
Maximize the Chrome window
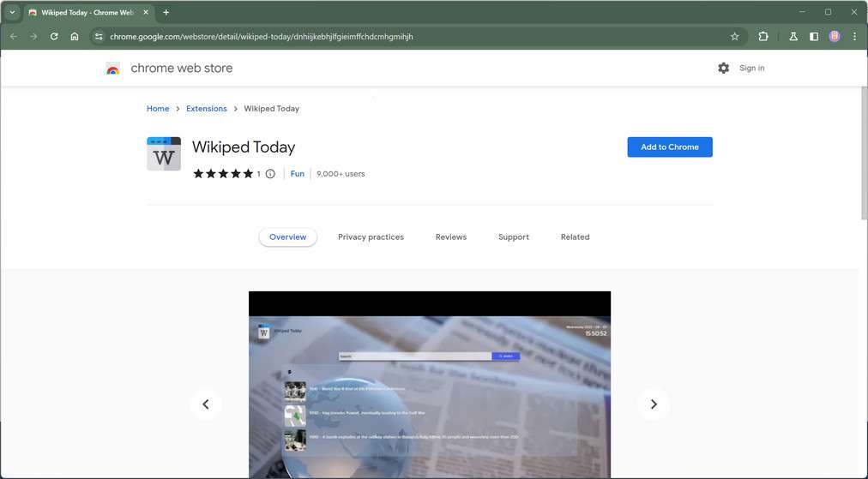click(x=829, y=12)
